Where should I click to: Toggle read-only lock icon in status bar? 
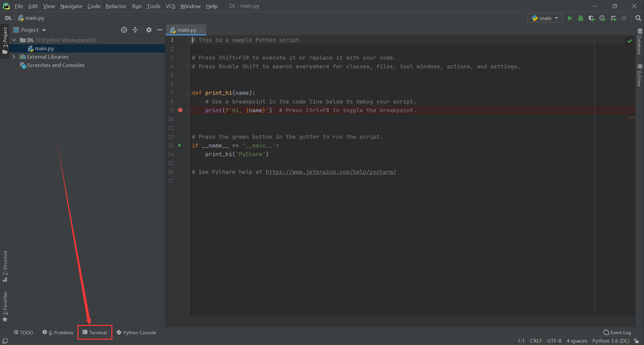tap(636, 341)
